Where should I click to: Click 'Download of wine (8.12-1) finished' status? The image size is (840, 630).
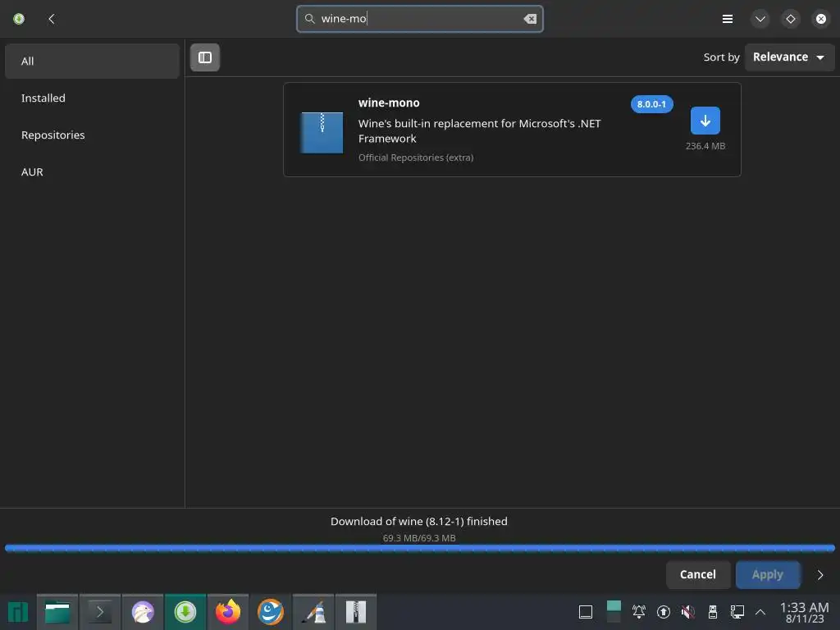(419, 521)
